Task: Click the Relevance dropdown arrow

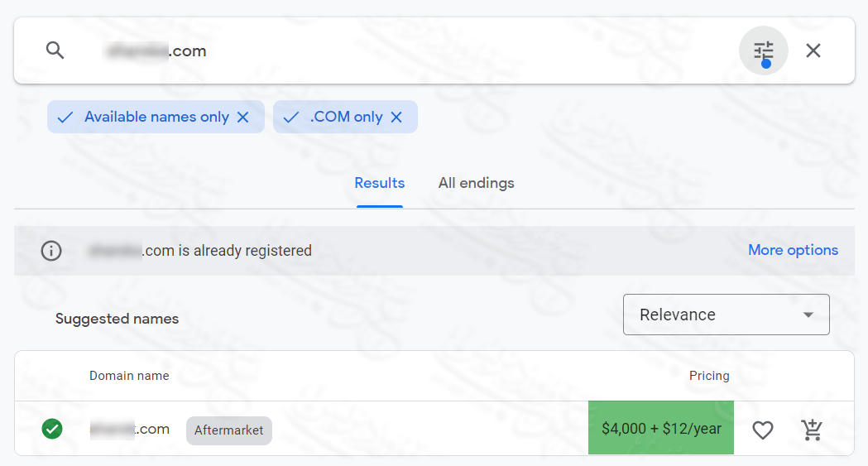Action: click(x=808, y=315)
